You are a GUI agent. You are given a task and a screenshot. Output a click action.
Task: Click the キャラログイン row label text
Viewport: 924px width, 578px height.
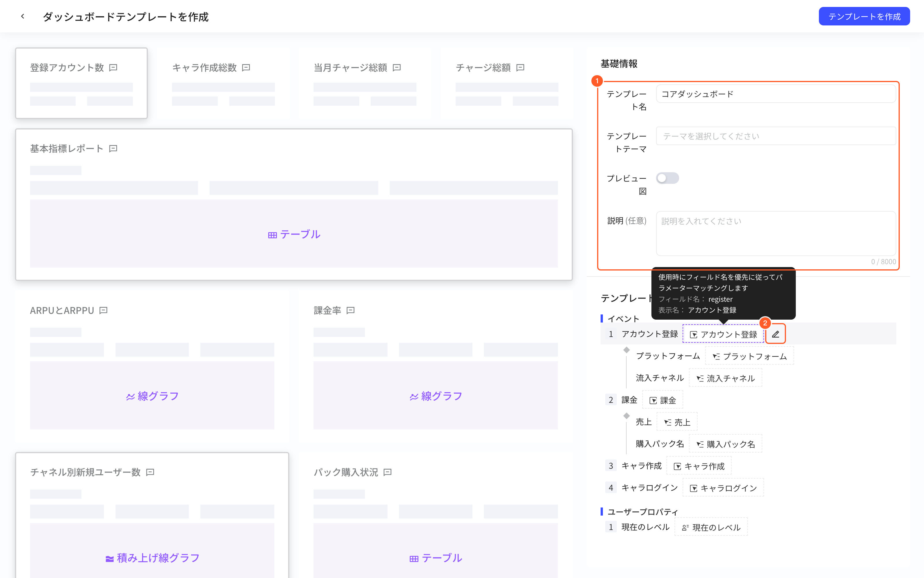tap(649, 488)
